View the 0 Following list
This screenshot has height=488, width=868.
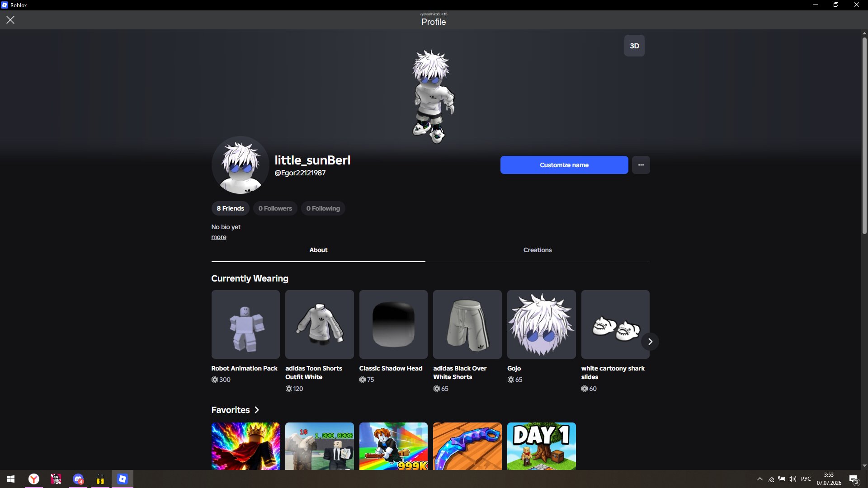coord(323,208)
